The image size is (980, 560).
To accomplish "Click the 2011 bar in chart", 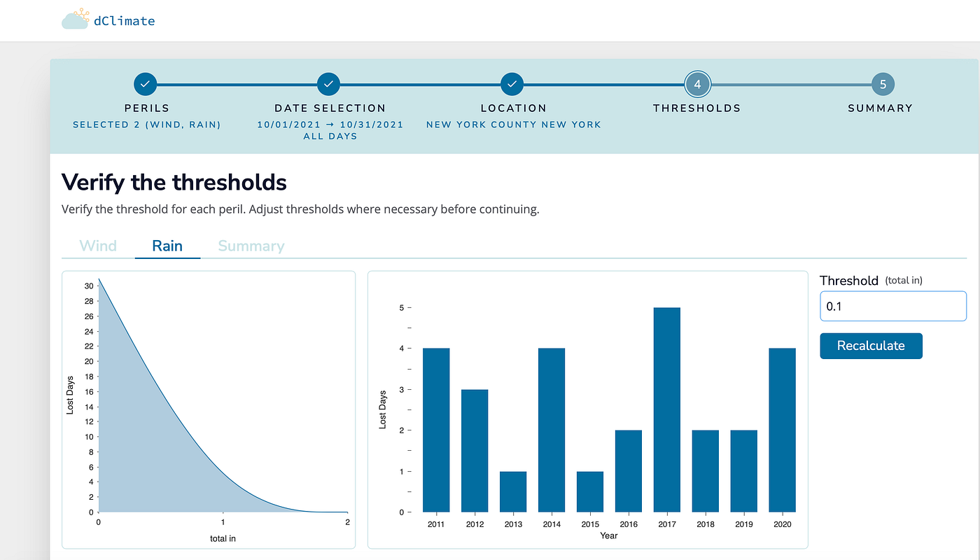I will tap(436, 430).
